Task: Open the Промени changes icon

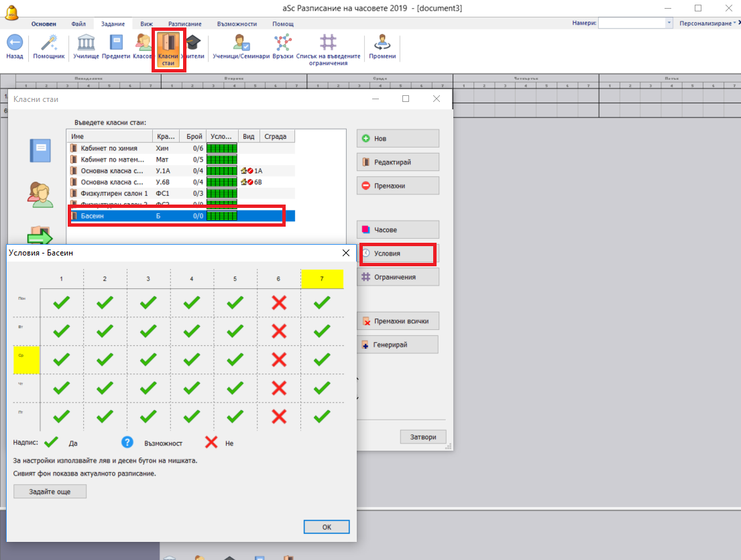Action: [382, 43]
